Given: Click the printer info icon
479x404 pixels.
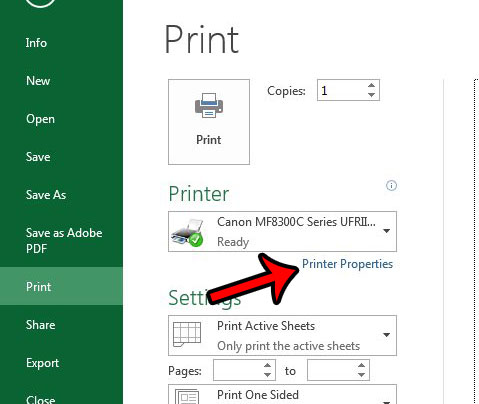Looking at the screenshot, I should [391, 186].
